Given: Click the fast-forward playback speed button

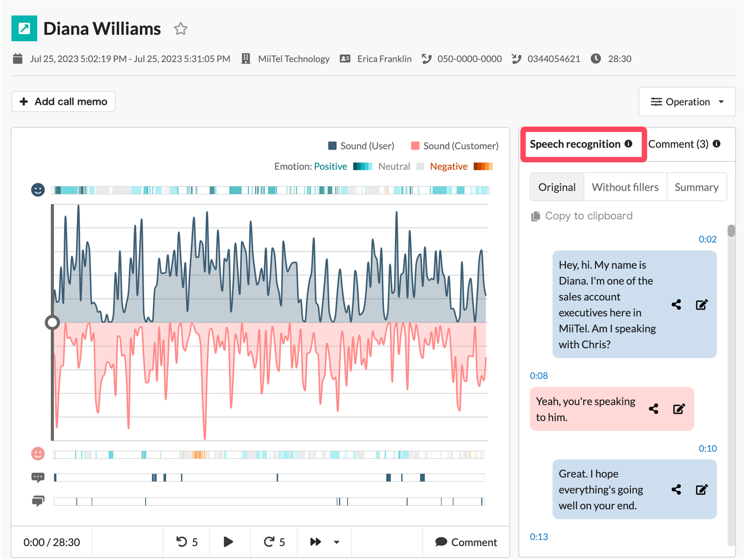Looking at the screenshot, I should tap(316, 542).
